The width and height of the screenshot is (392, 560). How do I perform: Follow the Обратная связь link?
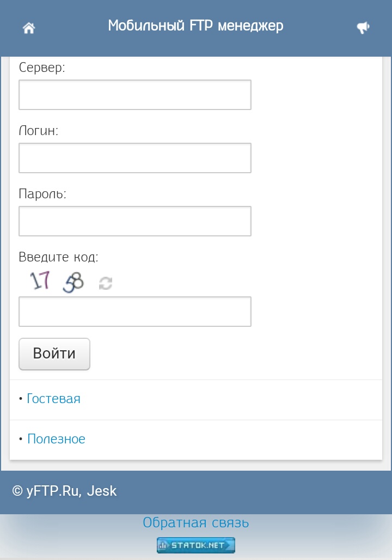click(196, 523)
